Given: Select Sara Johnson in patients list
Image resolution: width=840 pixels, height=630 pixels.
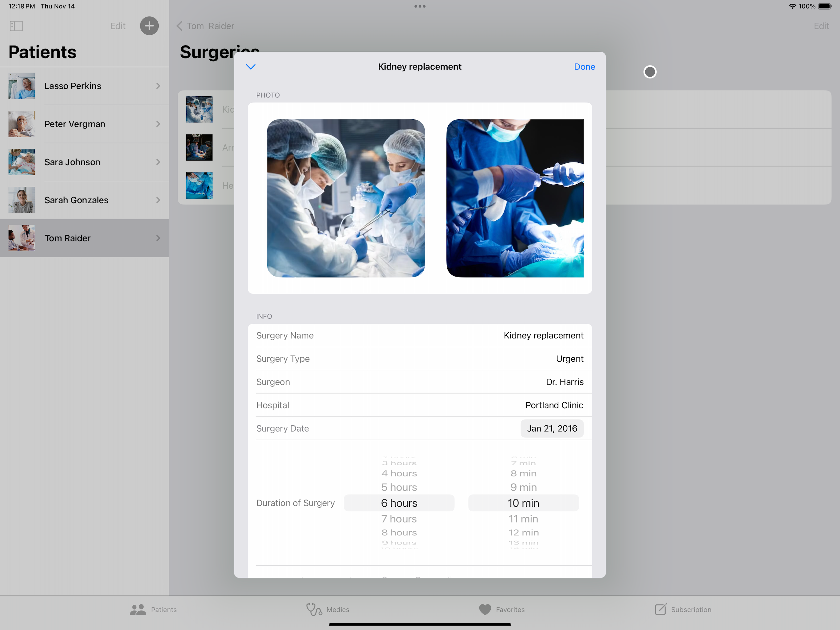Looking at the screenshot, I should tap(84, 162).
